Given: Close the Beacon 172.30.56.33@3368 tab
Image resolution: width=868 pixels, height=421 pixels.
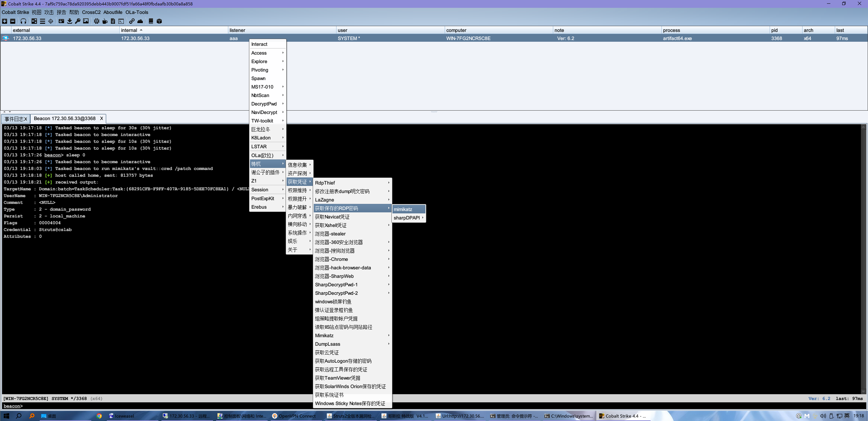Looking at the screenshot, I should (x=101, y=118).
